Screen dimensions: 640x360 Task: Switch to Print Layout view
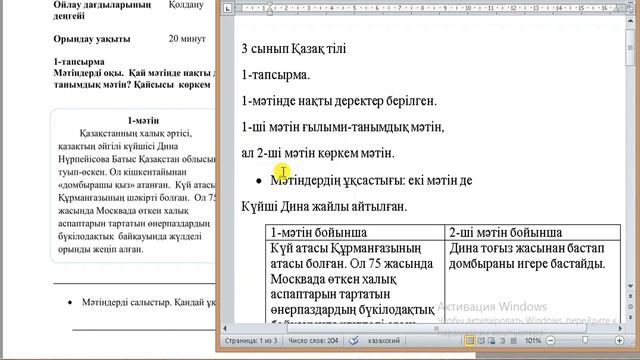470,340
